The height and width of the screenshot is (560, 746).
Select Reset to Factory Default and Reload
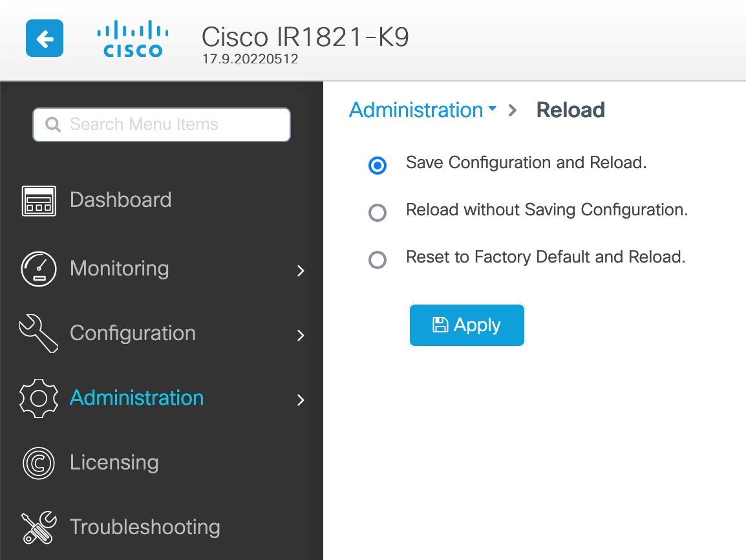click(378, 260)
